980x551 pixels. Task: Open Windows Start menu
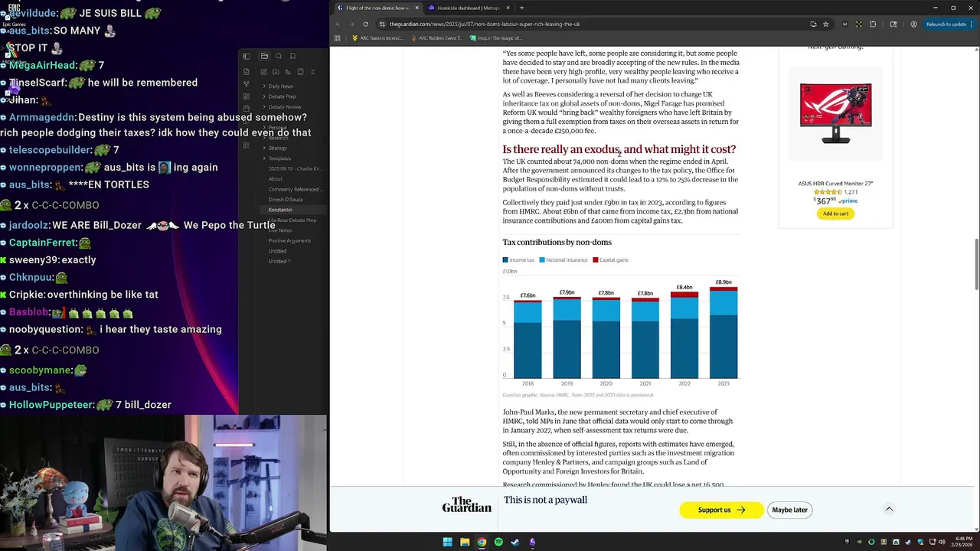coord(447,542)
